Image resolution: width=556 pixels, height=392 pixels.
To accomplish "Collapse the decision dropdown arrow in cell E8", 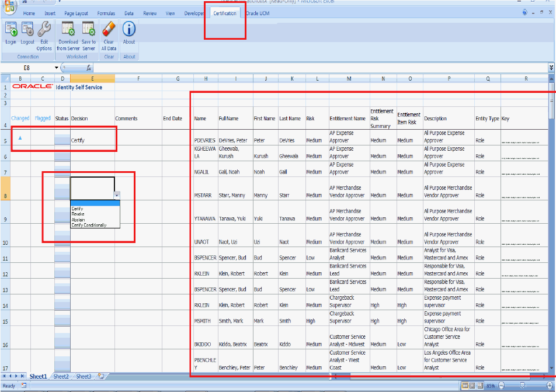I will tap(117, 196).
